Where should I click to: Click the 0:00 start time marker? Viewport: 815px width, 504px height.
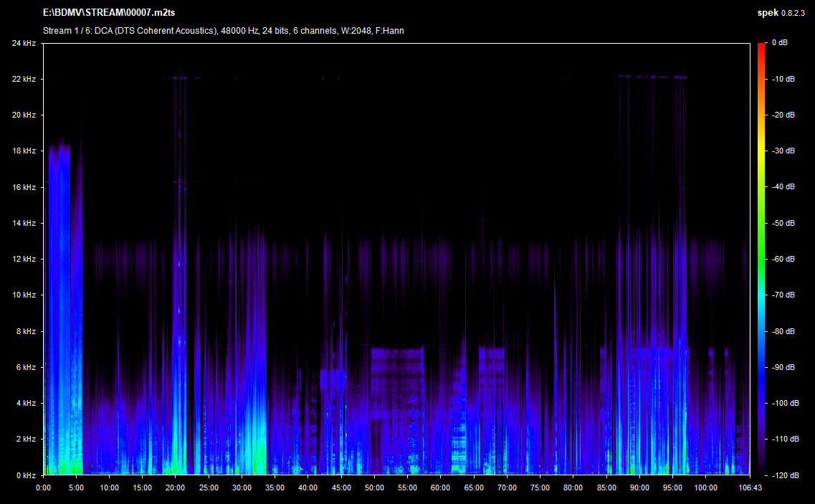(44, 488)
